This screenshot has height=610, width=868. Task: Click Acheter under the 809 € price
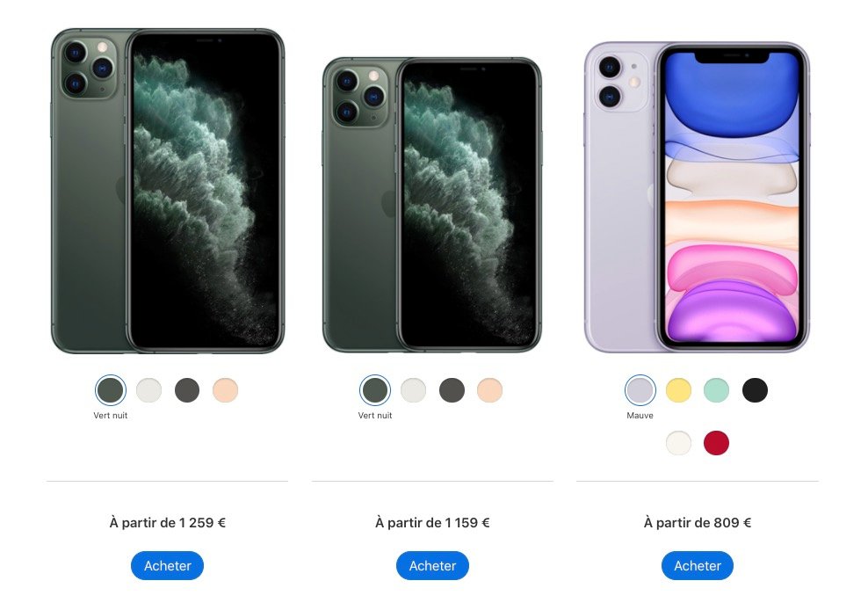pos(698,566)
